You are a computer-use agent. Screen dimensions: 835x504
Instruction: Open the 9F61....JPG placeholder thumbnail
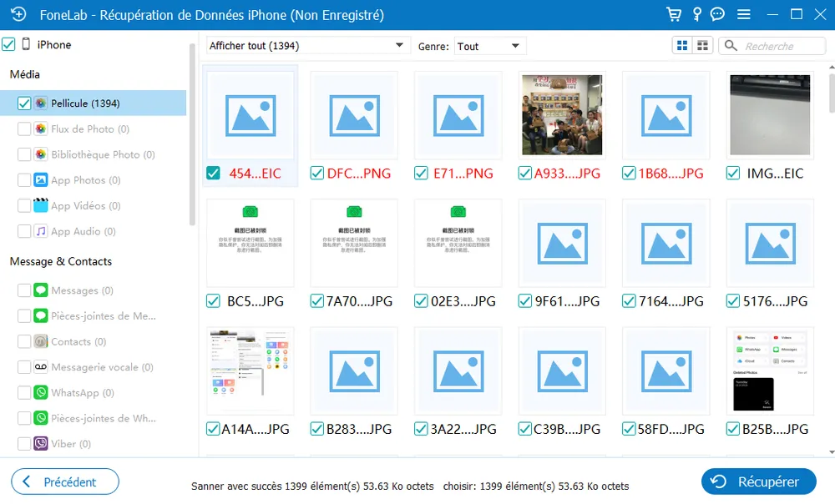(562, 243)
